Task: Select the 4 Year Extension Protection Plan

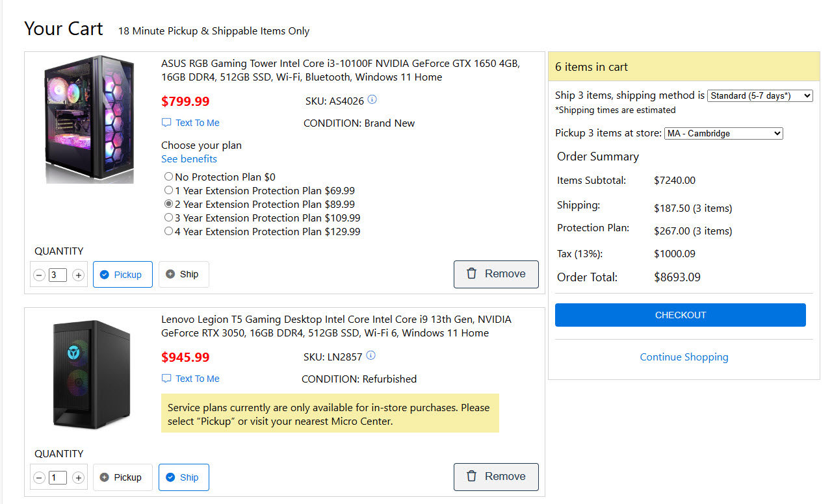Action: coord(169,231)
